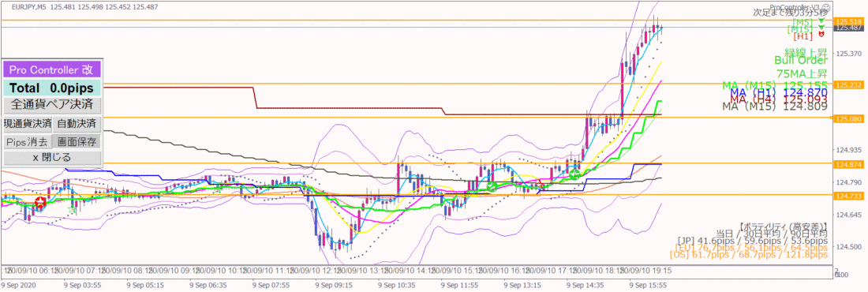Click Pips消去 to clear pips
Image resolution: width=868 pixels, height=292 pixels.
point(27,142)
